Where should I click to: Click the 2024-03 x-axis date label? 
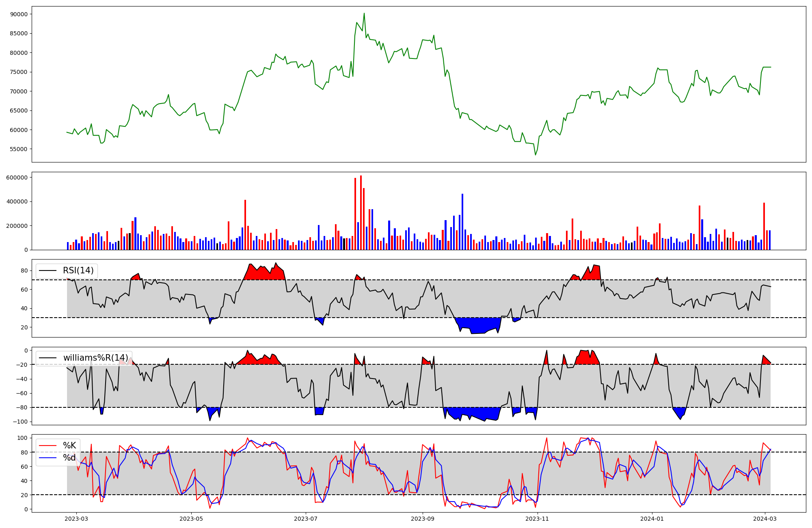pyautogui.click(x=765, y=519)
